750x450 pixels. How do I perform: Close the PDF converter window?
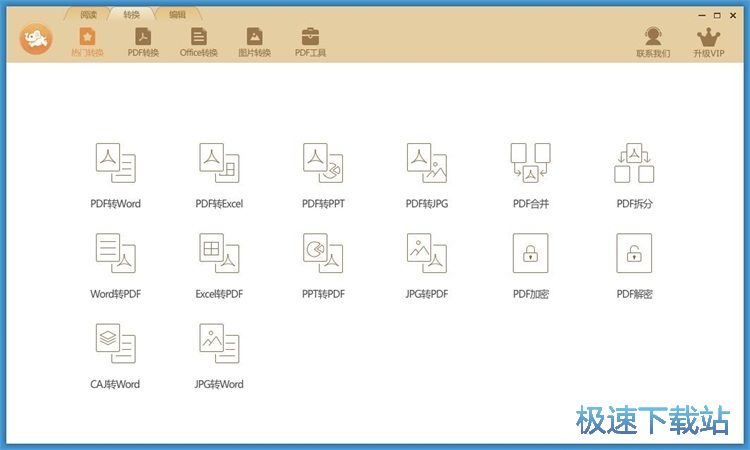[733, 15]
